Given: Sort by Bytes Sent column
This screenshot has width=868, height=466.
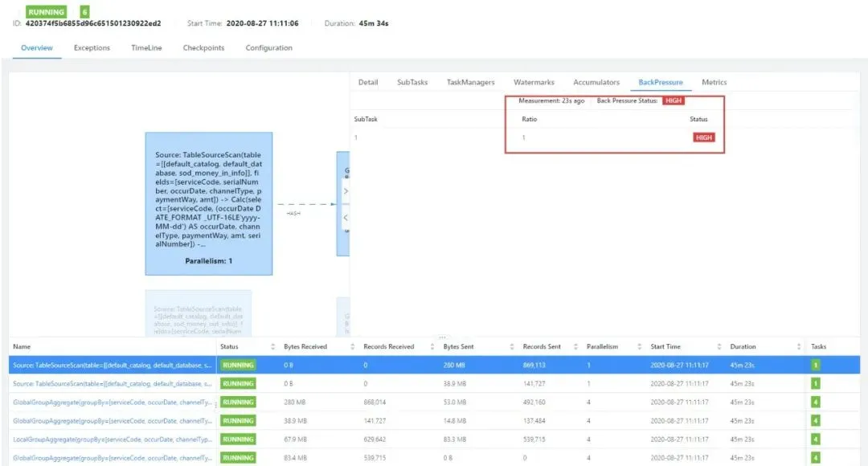Looking at the screenshot, I should [511, 346].
